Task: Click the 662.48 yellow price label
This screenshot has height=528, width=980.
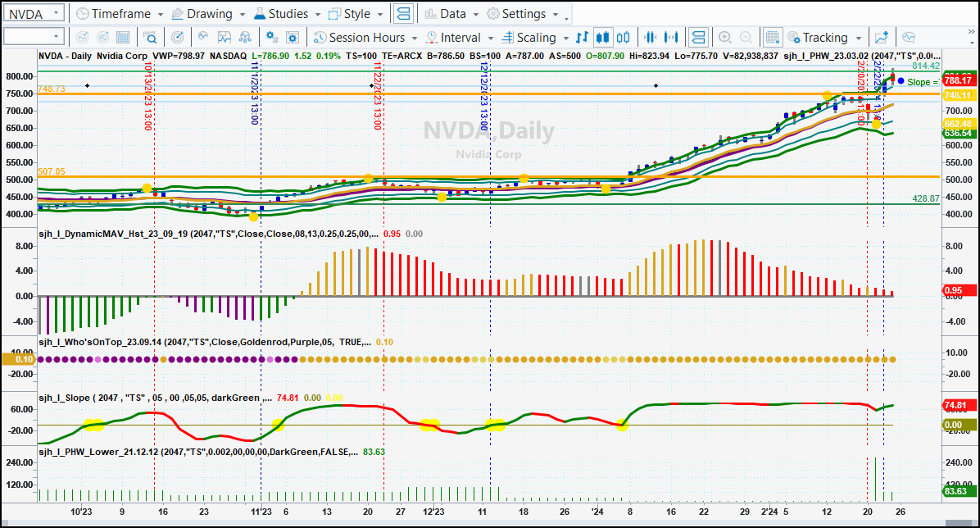Action: [958, 124]
